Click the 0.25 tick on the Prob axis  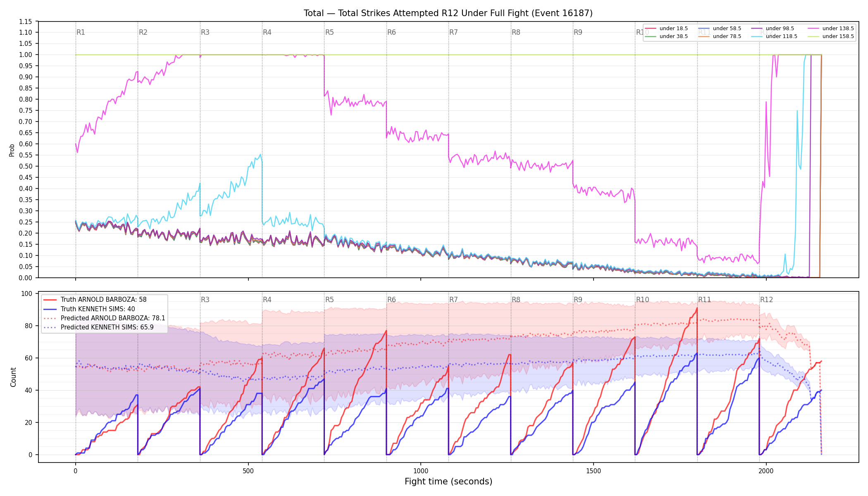pyautogui.click(x=26, y=222)
